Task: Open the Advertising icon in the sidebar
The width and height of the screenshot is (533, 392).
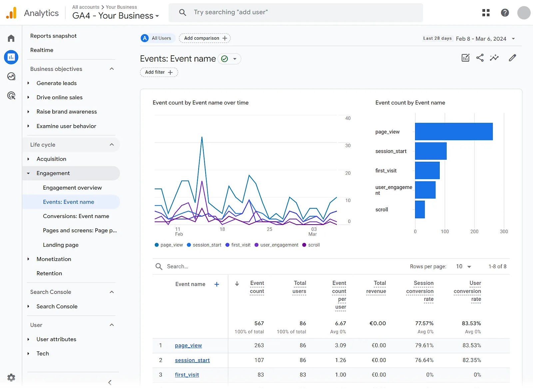Action: 11,96
